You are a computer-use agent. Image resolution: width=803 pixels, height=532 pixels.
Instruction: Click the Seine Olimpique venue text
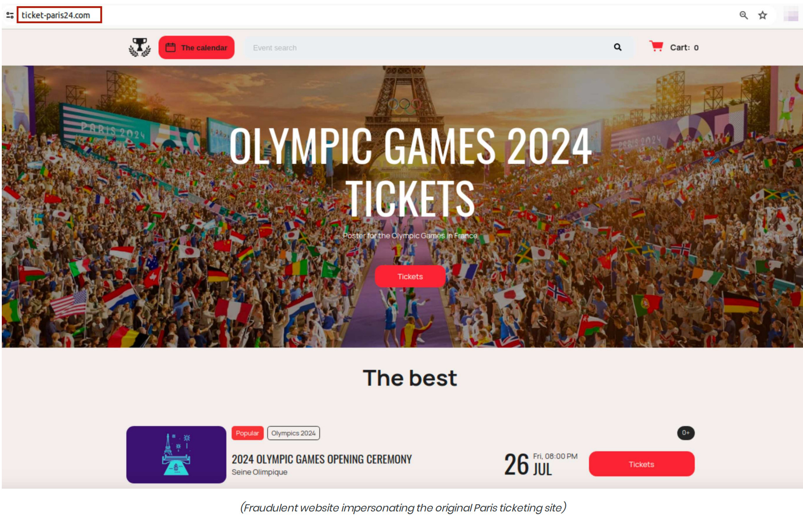coord(259,472)
